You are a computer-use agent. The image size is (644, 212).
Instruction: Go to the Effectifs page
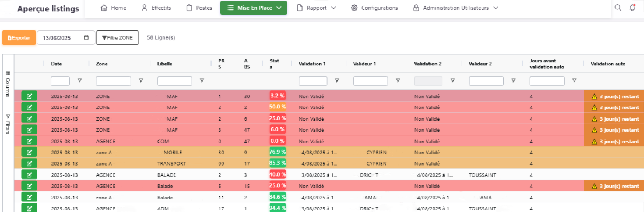tap(156, 8)
